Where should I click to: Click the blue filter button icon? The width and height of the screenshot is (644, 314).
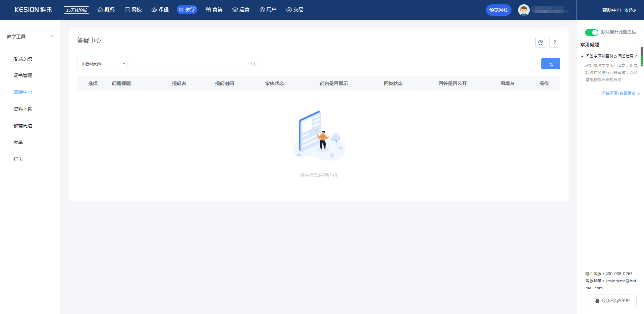point(550,64)
